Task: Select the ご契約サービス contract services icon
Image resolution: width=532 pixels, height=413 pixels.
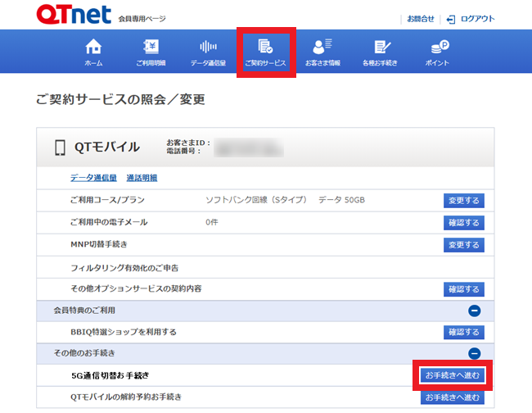Action: coord(265,52)
